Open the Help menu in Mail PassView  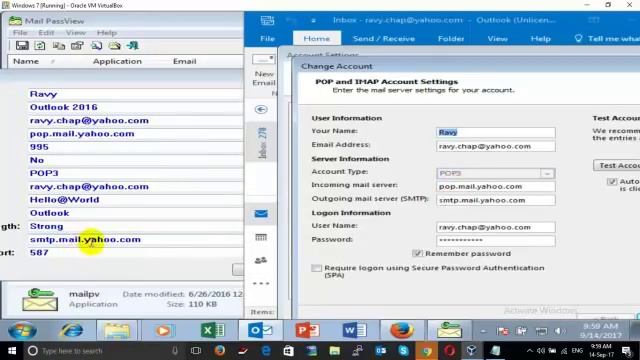pyautogui.click(x=107, y=33)
